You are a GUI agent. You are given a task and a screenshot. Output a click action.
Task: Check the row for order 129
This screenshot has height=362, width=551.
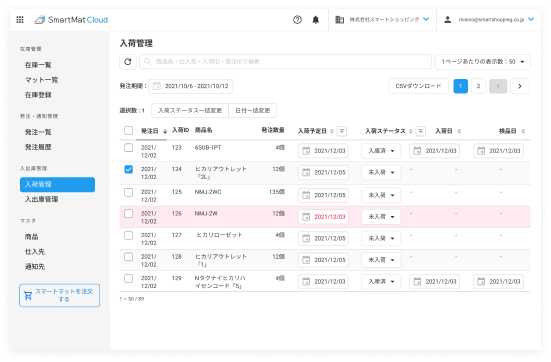(129, 279)
